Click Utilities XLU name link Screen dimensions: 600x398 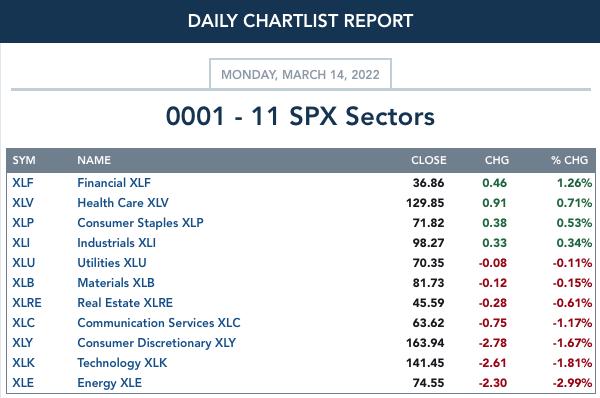coord(112,263)
